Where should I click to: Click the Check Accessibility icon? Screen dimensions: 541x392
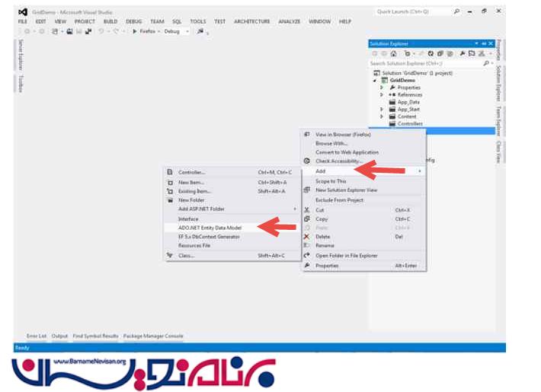(x=307, y=161)
